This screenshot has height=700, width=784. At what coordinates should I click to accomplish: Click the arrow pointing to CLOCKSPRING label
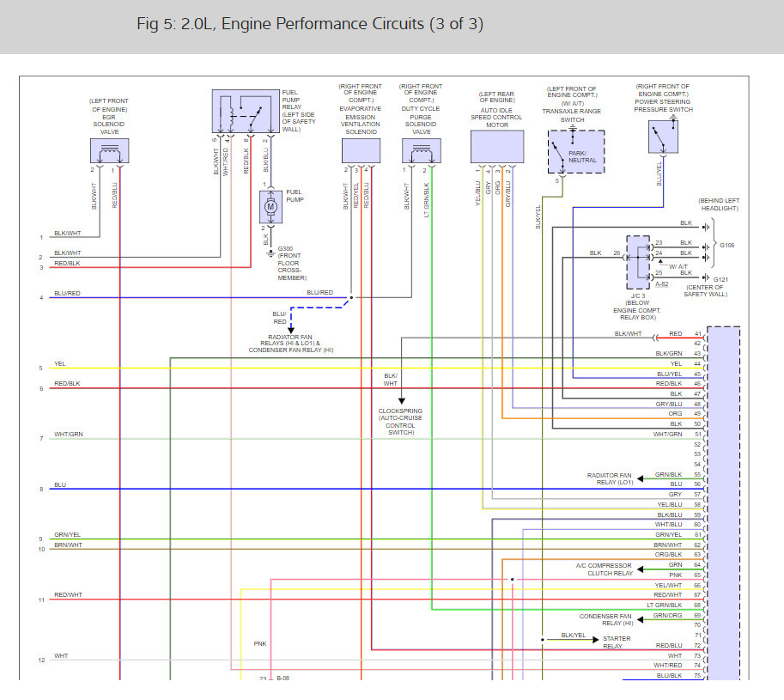402,400
